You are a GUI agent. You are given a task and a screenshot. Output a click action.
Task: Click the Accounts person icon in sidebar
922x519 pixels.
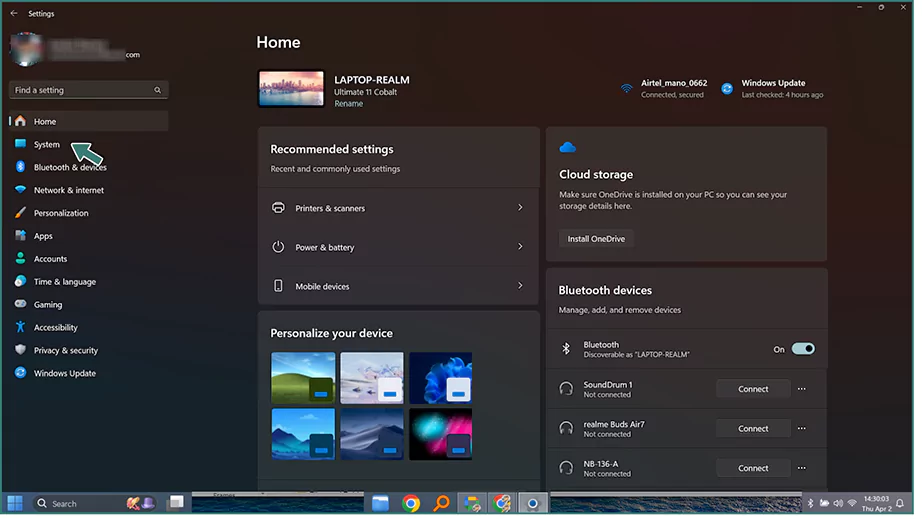pos(21,260)
